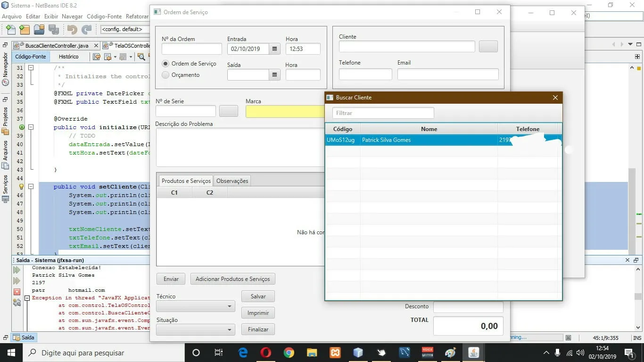
Task: Click the Adicionar Produtos e Serviços button
Action: click(232, 279)
